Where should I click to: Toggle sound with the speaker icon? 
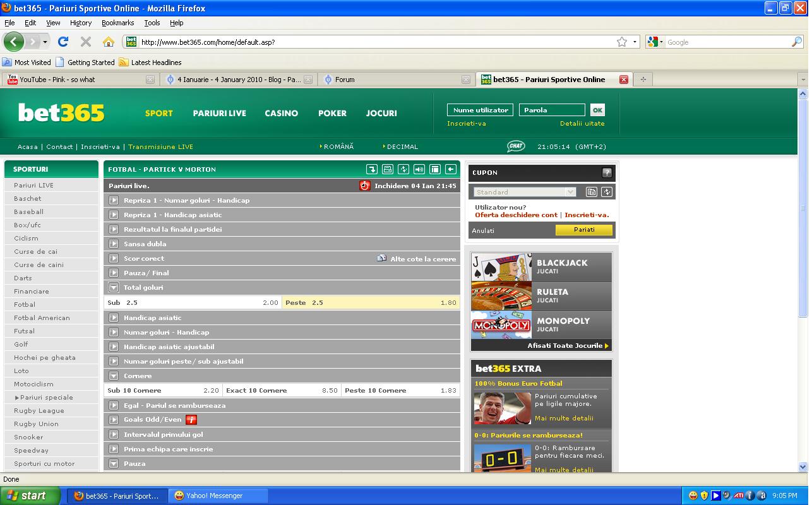(419, 169)
